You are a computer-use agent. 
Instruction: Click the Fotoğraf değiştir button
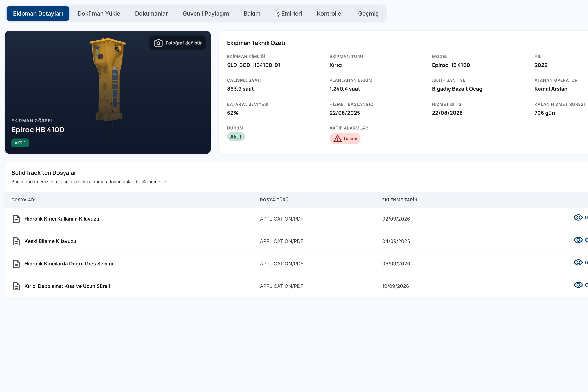178,43
